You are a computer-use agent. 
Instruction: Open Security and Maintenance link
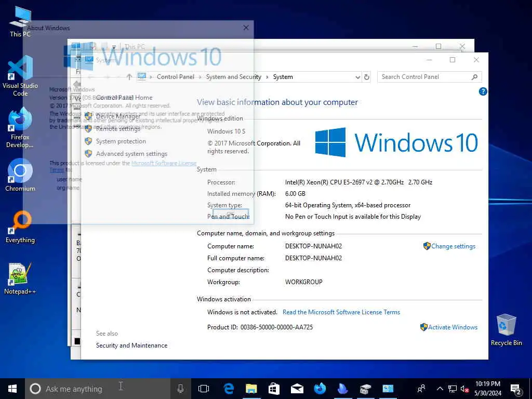(x=131, y=345)
